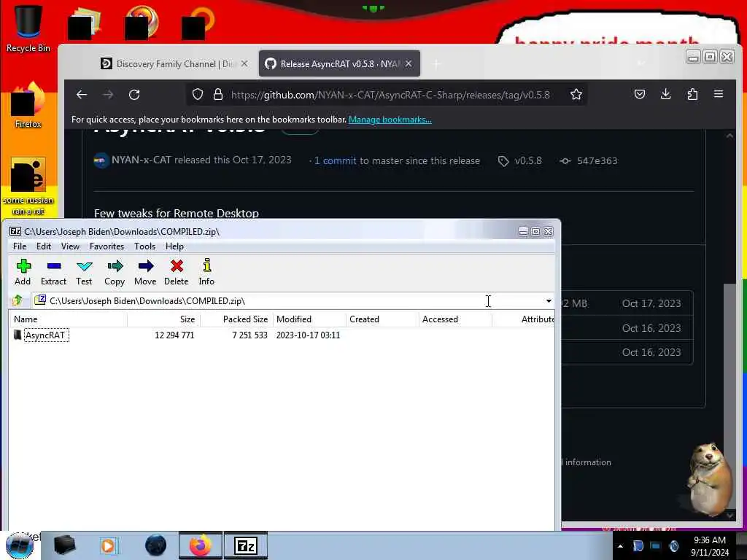This screenshot has height=560, width=747.
Task: Show hidden system tray icons arrow
Action: coord(620,546)
